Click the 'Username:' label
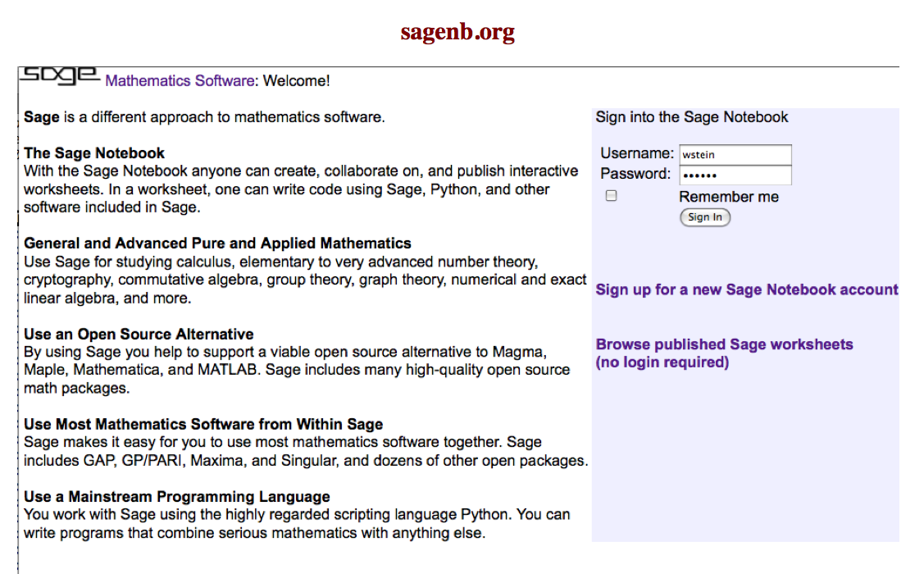The height and width of the screenshot is (574, 924). [x=637, y=153]
